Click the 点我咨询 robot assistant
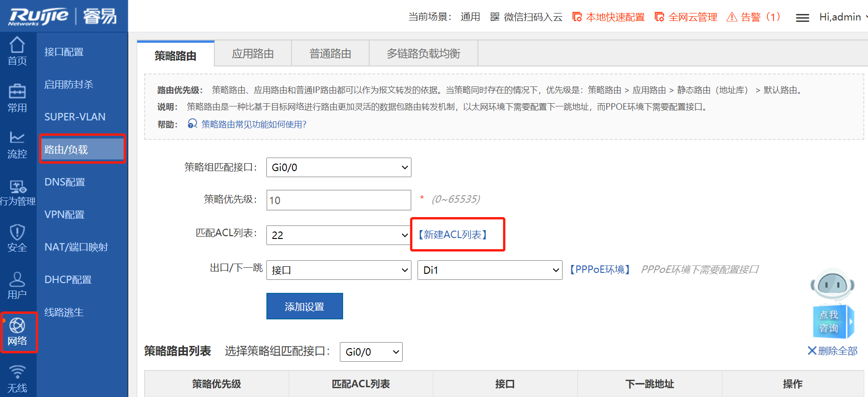This screenshot has height=397, width=868. [x=833, y=303]
